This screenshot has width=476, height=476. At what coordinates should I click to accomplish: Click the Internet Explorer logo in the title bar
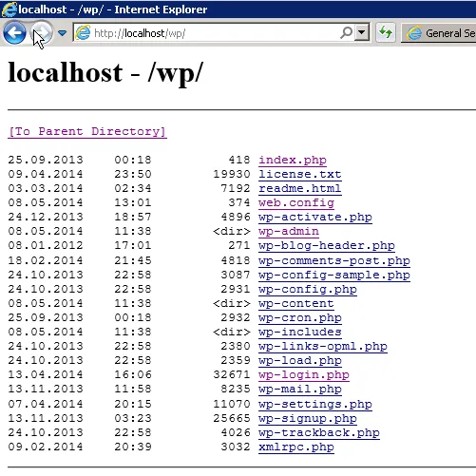point(9,10)
